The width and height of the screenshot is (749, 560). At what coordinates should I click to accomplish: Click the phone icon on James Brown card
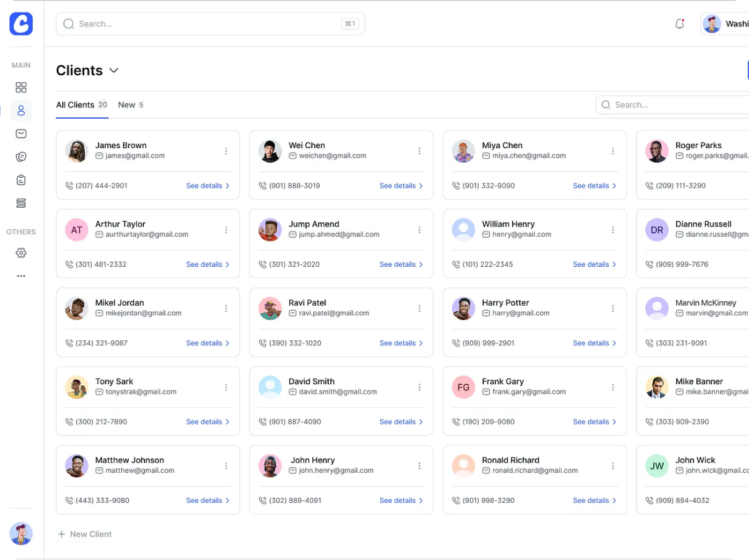pos(69,186)
